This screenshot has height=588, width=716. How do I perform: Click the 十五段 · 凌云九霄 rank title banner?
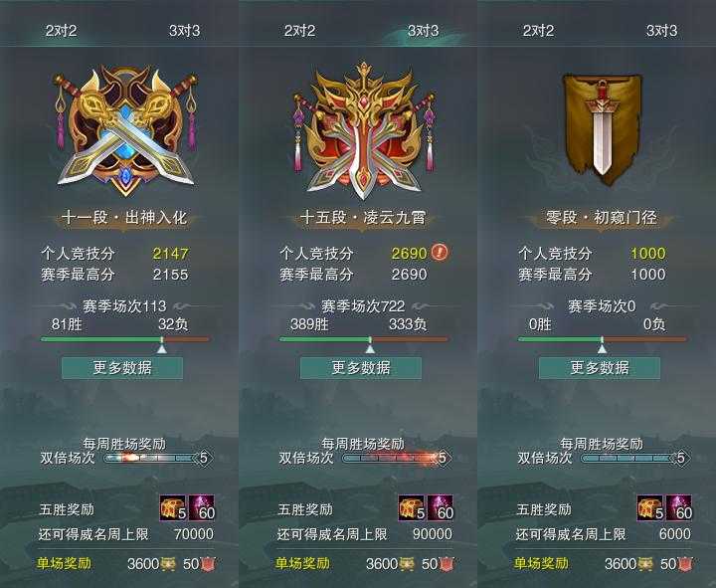[363, 218]
